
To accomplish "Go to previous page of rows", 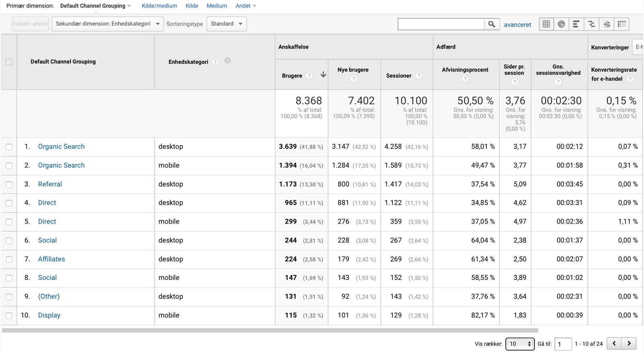I will point(614,344).
